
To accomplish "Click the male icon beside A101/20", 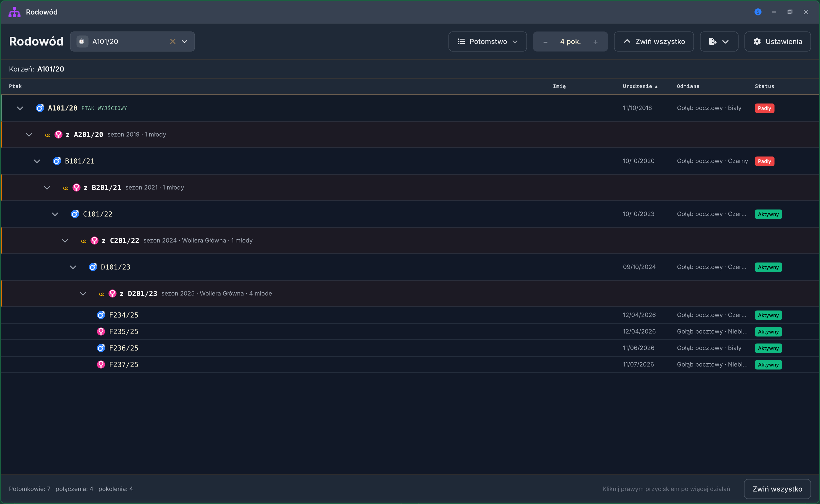I will (40, 108).
